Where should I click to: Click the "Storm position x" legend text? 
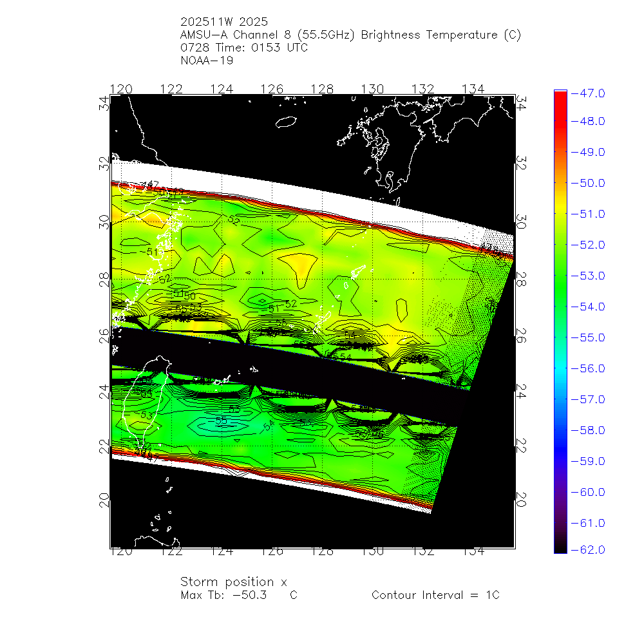[233, 582]
